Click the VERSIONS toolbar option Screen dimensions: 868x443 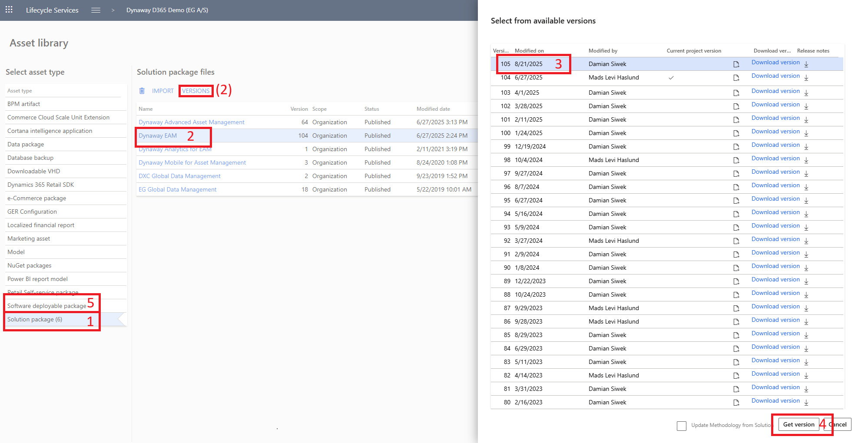[195, 91]
